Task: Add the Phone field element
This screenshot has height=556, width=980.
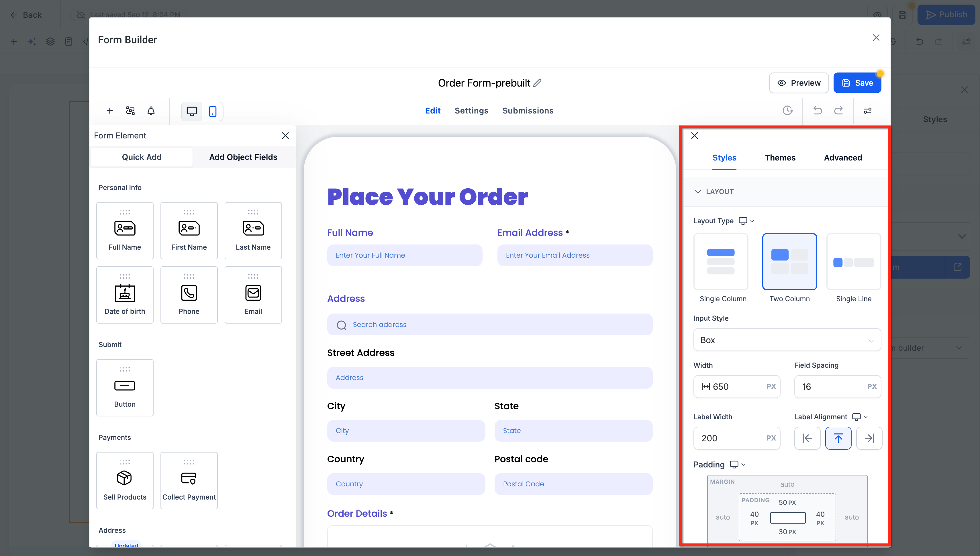Action: 189,295
